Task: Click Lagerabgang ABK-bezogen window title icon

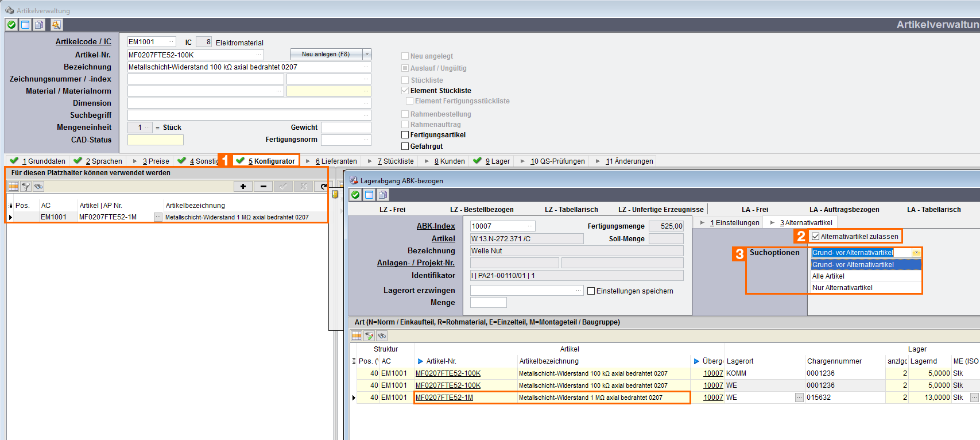Action: pos(354,180)
